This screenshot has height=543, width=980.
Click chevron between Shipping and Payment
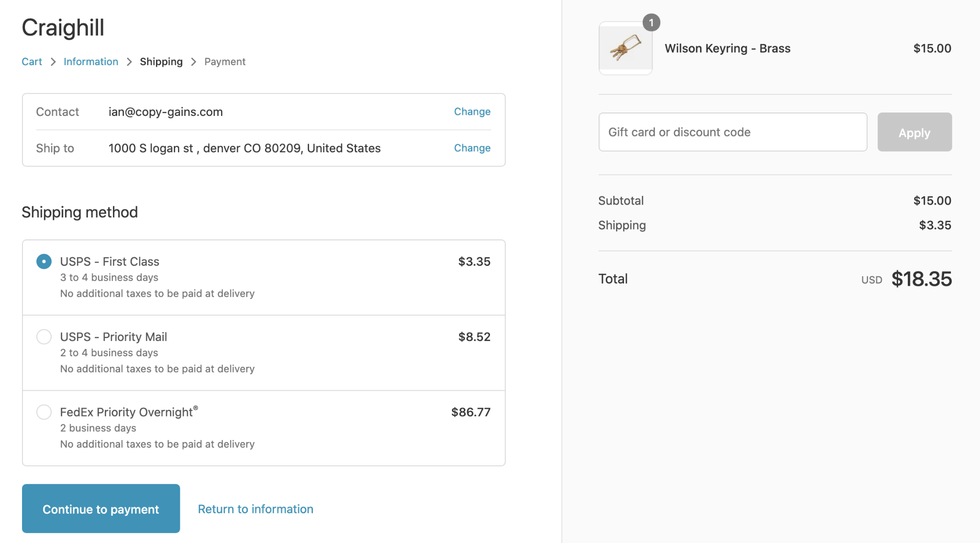[x=193, y=62]
